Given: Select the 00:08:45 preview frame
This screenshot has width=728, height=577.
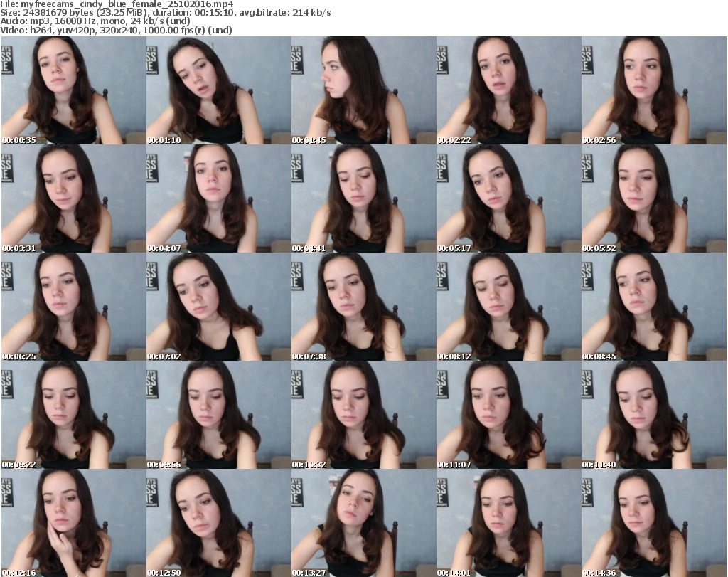Looking at the screenshot, I should (654, 307).
